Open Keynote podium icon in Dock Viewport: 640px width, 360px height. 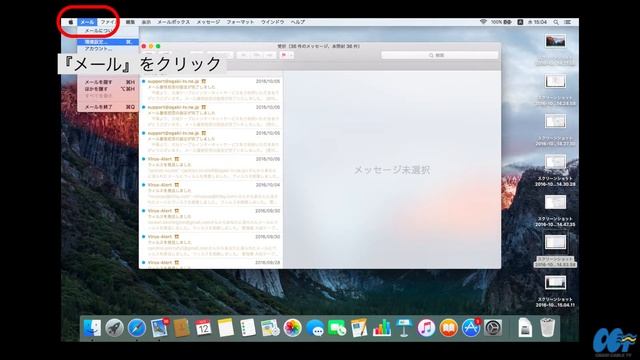404,328
